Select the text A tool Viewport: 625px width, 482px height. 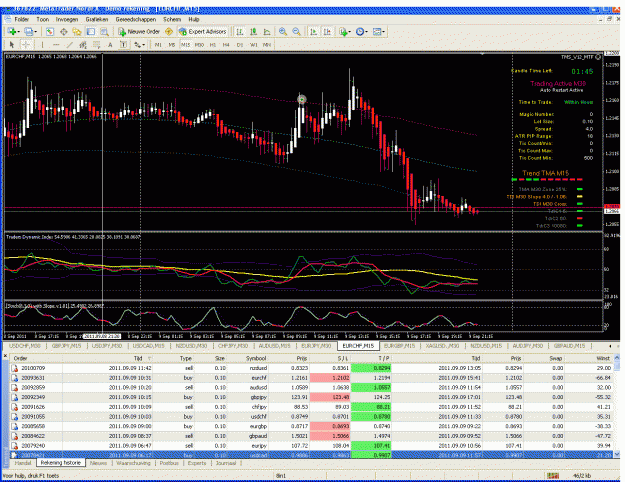[110, 45]
